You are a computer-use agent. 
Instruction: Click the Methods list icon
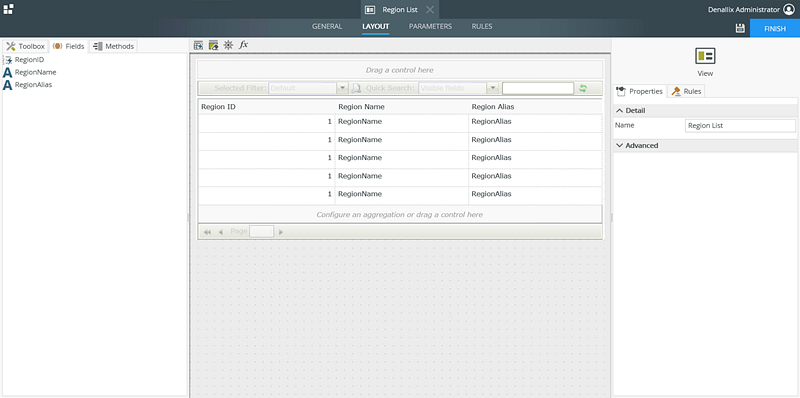(x=97, y=46)
